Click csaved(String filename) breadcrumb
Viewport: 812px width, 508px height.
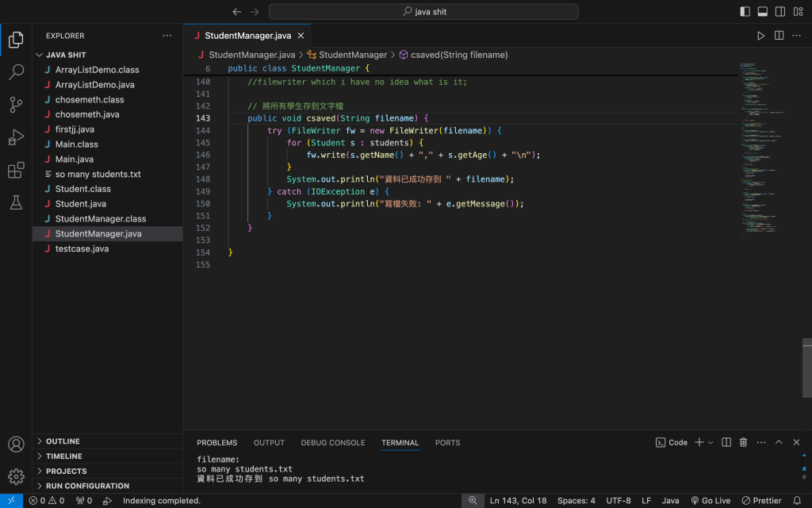click(x=459, y=55)
